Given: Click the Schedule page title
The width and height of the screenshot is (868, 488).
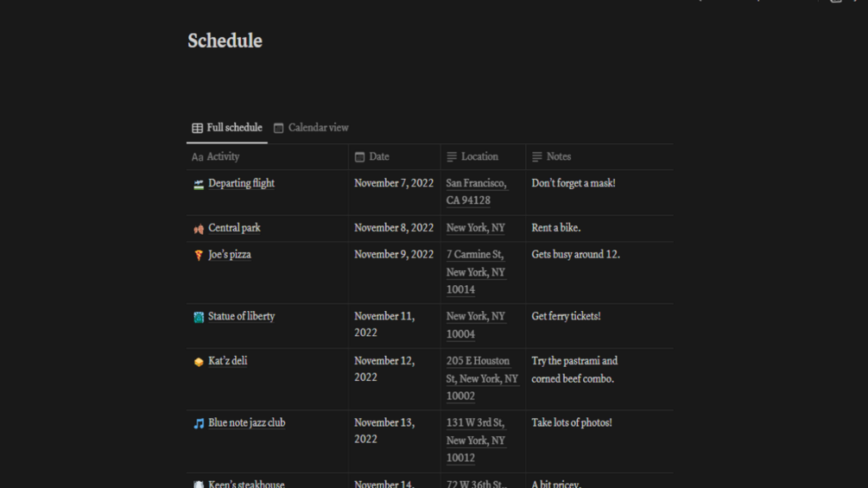Looking at the screenshot, I should (225, 41).
